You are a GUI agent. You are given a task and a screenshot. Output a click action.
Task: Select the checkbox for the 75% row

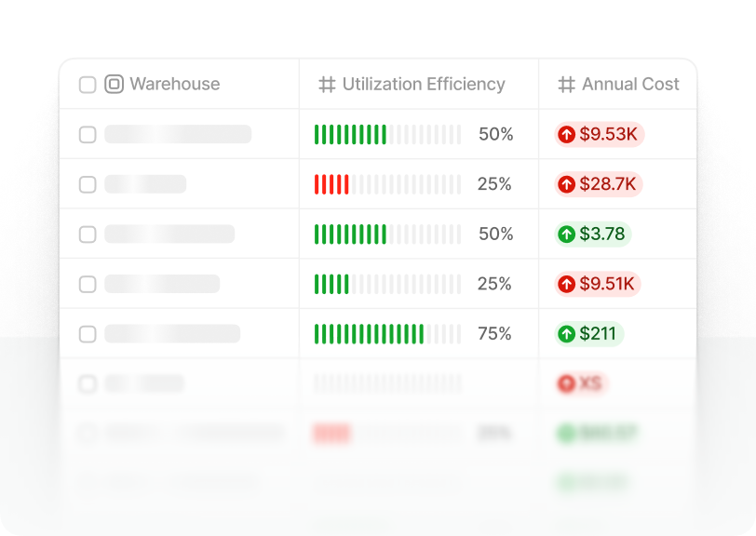click(88, 334)
